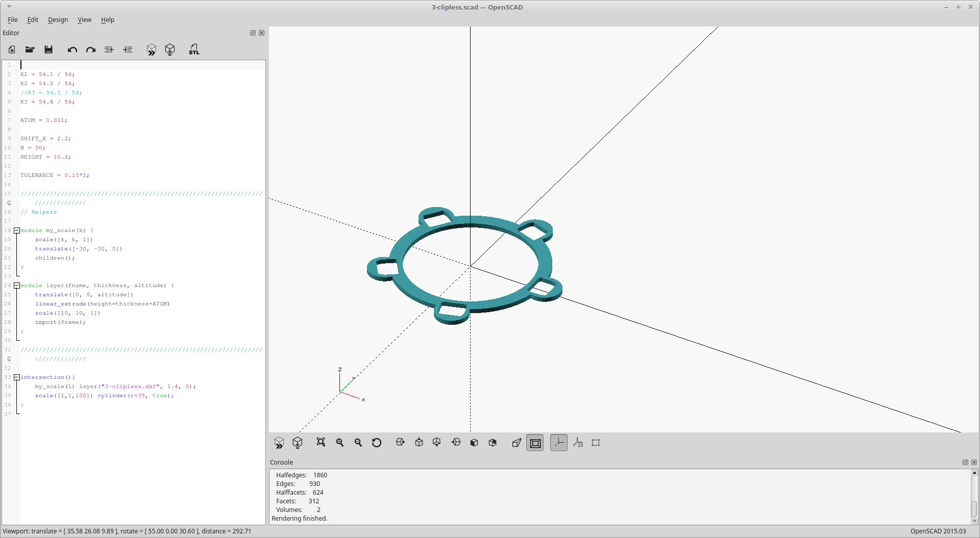This screenshot has height=538, width=980.
Task: Close the Editor panel
Action: (x=262, y=33)
